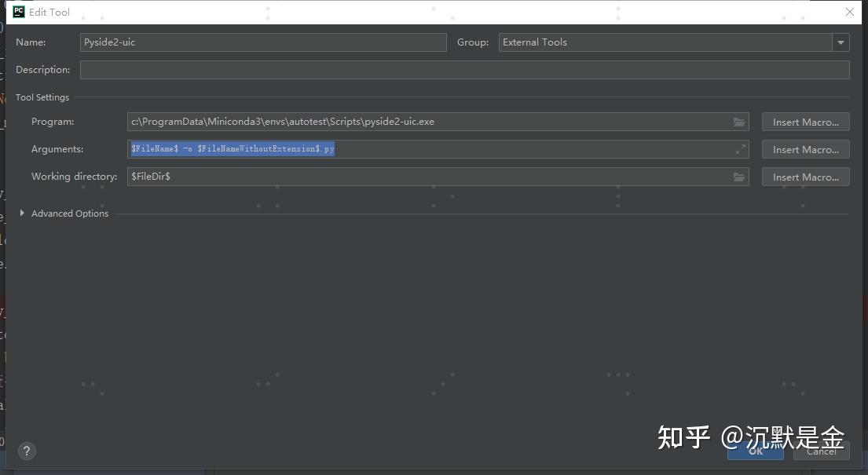
Task: Click the Advanced Options disclosure triangle
Action: coord(21,213)
